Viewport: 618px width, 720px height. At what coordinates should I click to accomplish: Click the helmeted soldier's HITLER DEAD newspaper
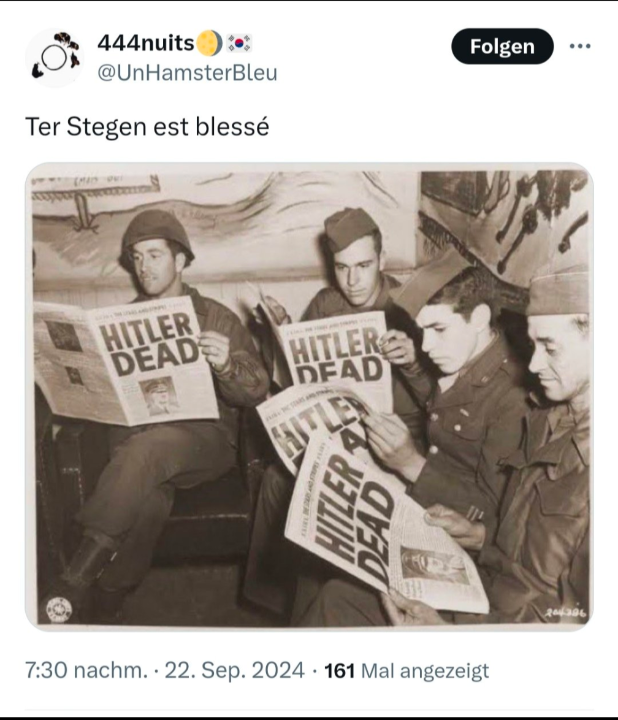[x=126, y=361]
